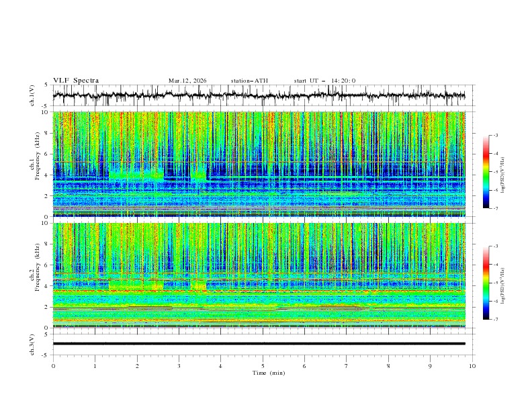Click the "ch.1(V)" waveform axis label
532x411 pixels.
coord(32,95)
